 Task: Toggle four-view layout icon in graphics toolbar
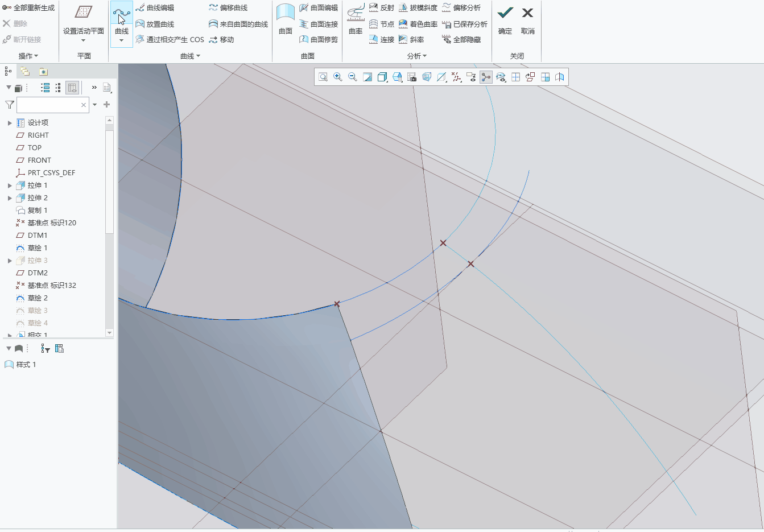coord(515,77)
